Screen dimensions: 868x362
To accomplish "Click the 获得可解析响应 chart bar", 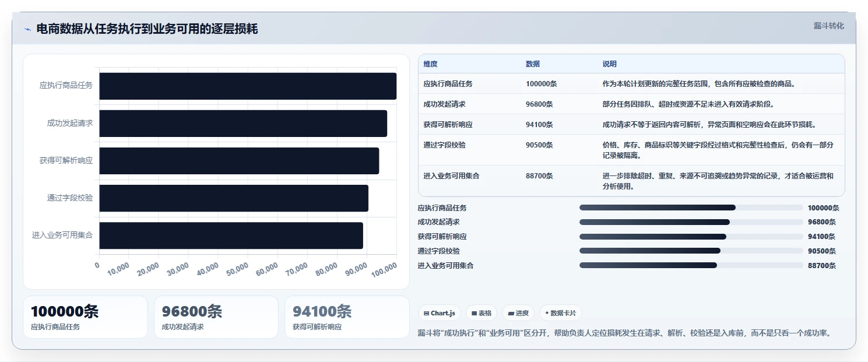I will pyautogui.click(x=239, y=161).
